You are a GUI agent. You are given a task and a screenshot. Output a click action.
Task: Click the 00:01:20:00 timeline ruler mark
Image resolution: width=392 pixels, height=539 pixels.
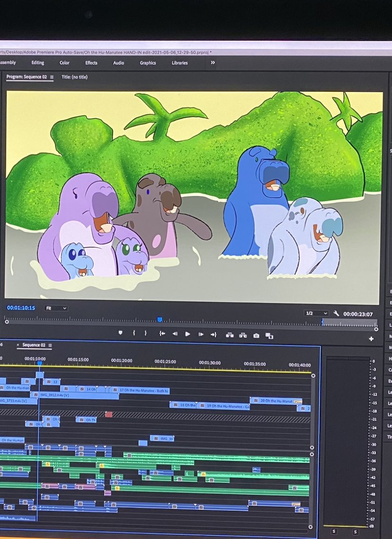click(x=121, y=360)
